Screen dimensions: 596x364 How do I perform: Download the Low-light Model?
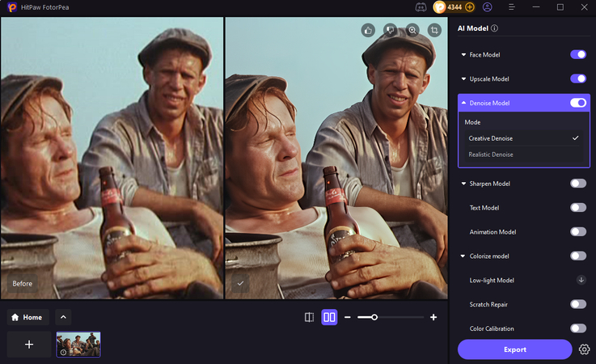coord(581,280)
